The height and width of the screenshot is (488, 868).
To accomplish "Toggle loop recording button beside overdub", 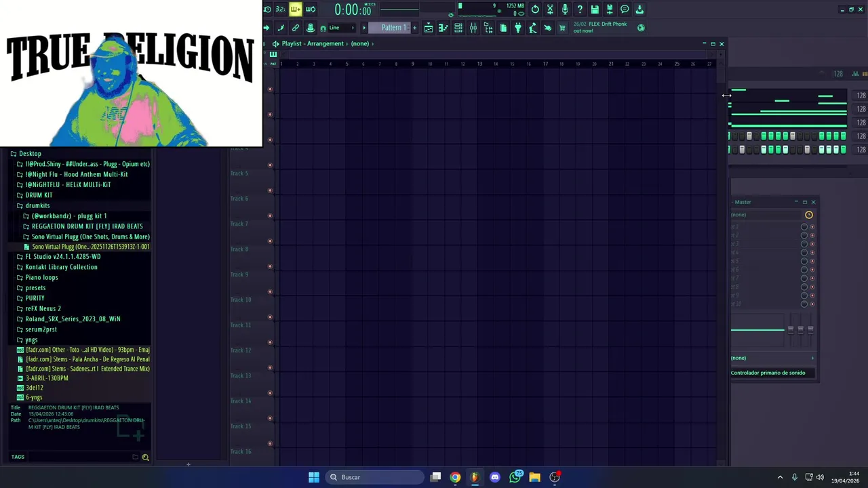I will 311,9.
